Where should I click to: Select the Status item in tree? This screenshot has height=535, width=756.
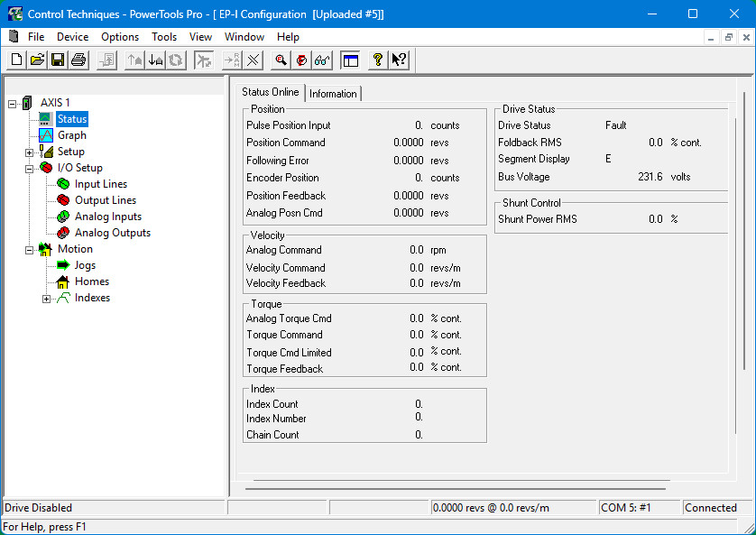click(x=72, y=119)
